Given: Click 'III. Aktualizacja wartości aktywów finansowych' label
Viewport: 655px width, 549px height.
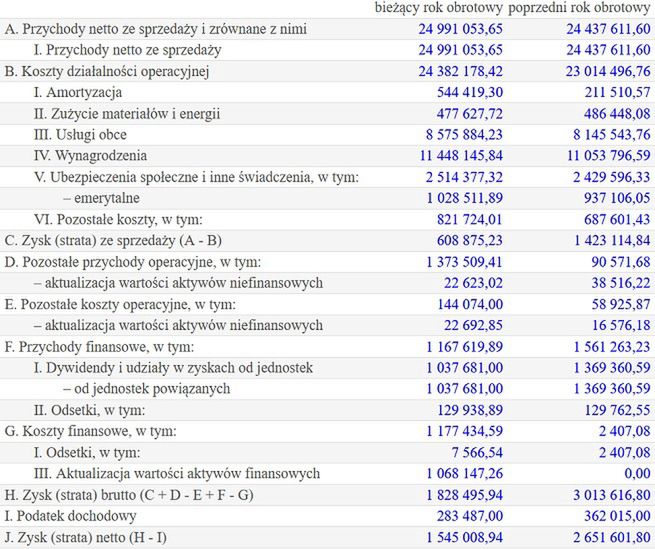Looking at the screenshot, I should click(x=177, y=473).
